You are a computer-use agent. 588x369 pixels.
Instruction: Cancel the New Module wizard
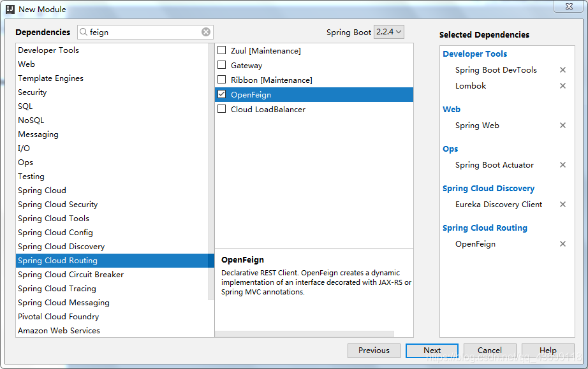(x=490, y=351)
